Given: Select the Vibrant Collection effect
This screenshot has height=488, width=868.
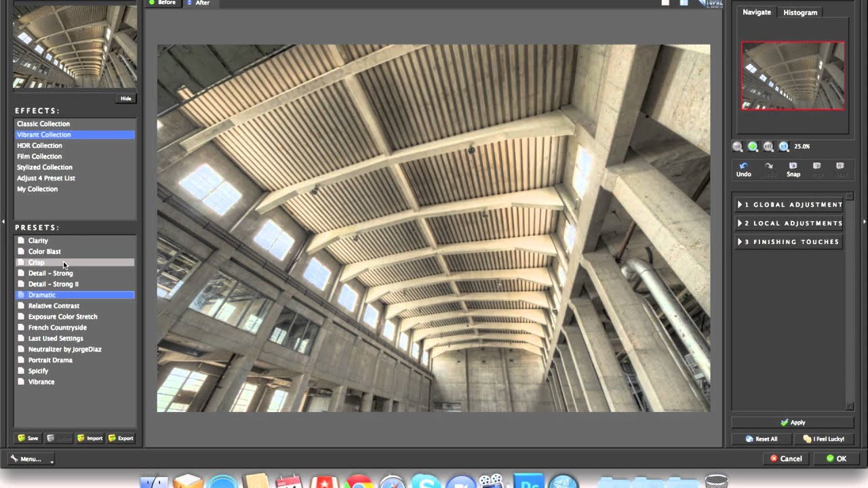Looking at the screenshot, I should [x=75, y=135].
